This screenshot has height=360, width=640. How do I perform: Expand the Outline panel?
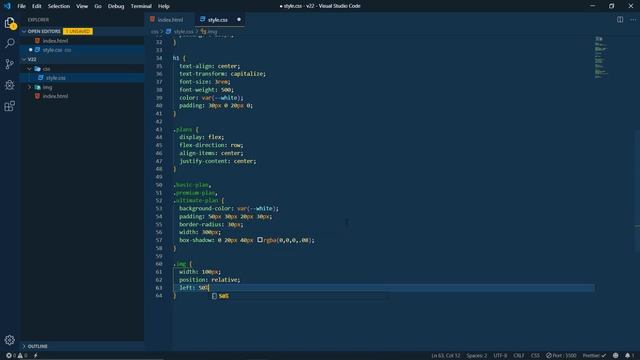click(82, 346)
